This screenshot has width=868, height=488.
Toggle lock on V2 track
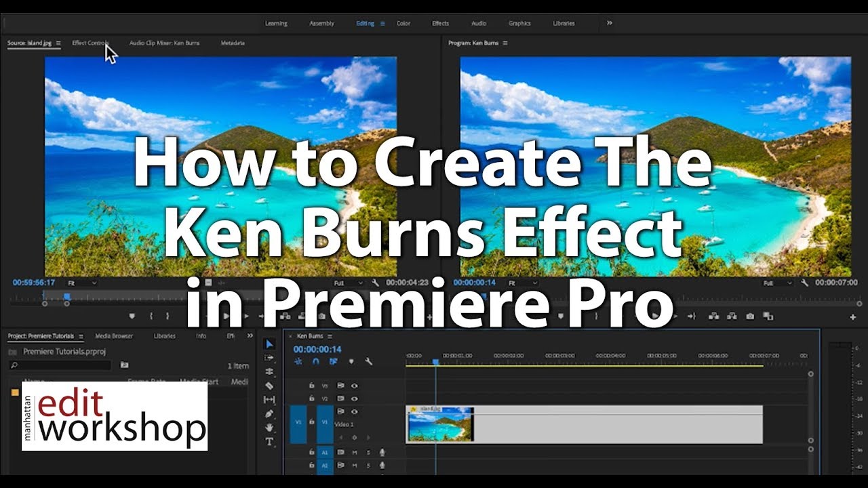pos(311,399)
